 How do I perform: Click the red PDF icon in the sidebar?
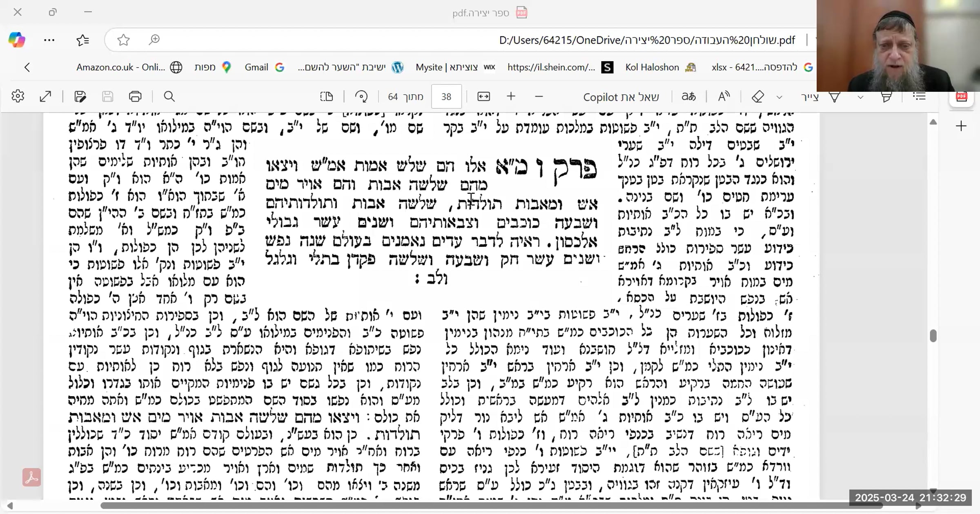(x=962, y=97)
